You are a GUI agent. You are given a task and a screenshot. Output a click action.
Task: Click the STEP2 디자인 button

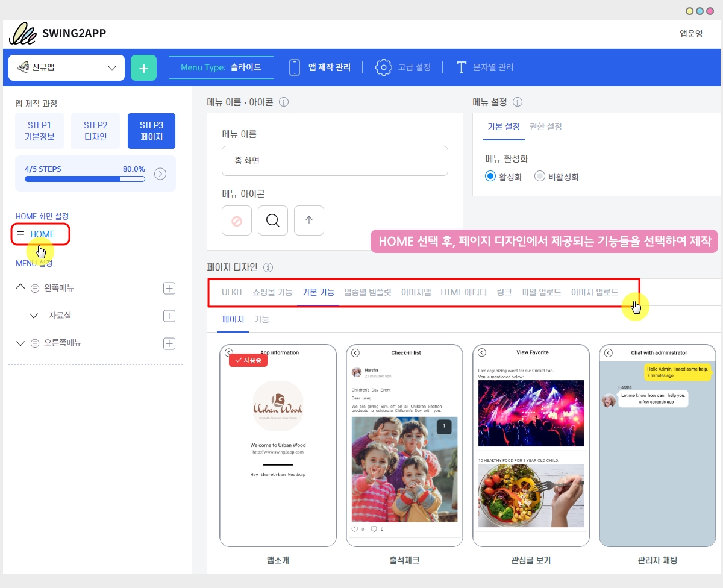[95, 131]
